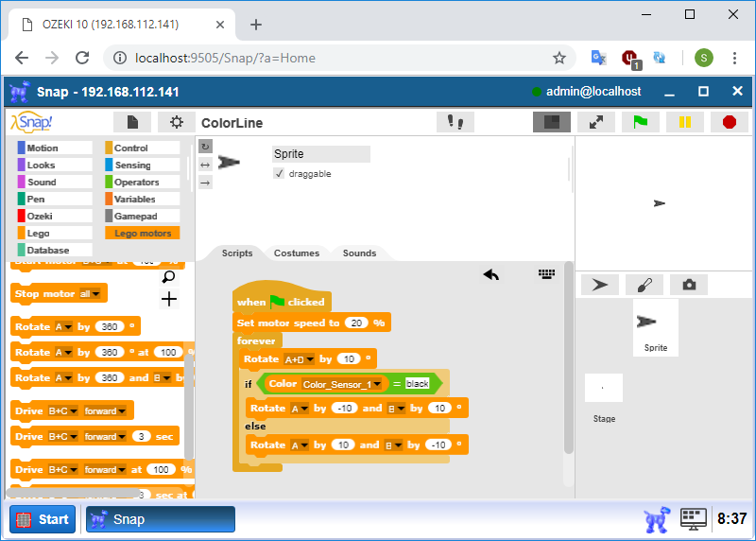Toggle keyboard entry icon in scripts area
Viewport: 756px width, 541px height.
[x=546, y=274]
